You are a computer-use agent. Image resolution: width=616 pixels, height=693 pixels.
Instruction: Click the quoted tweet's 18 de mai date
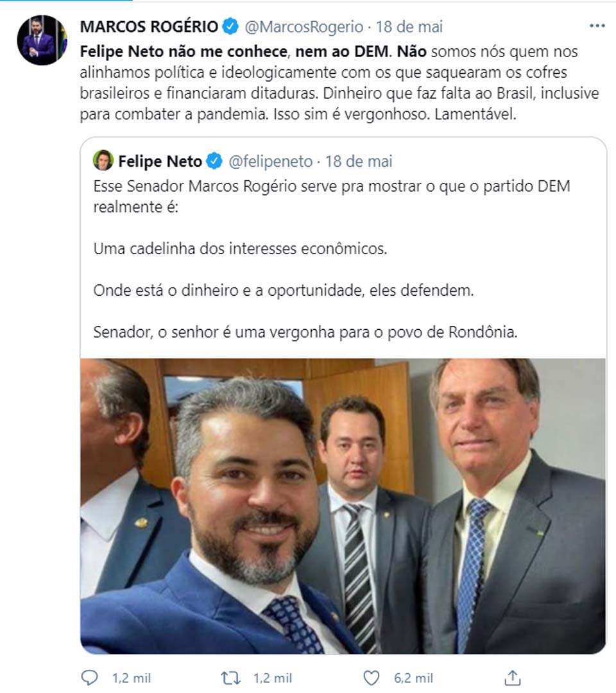(x=359, y=160)
